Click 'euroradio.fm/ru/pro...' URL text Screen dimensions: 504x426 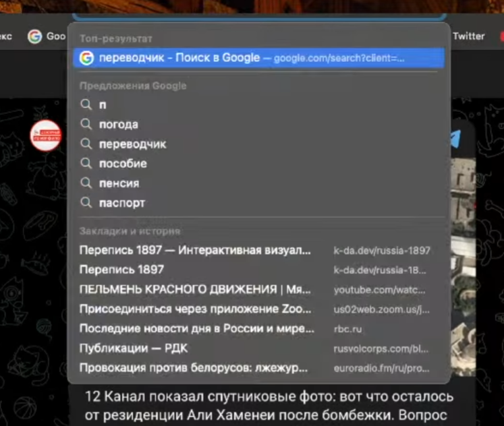pos(381,369)
